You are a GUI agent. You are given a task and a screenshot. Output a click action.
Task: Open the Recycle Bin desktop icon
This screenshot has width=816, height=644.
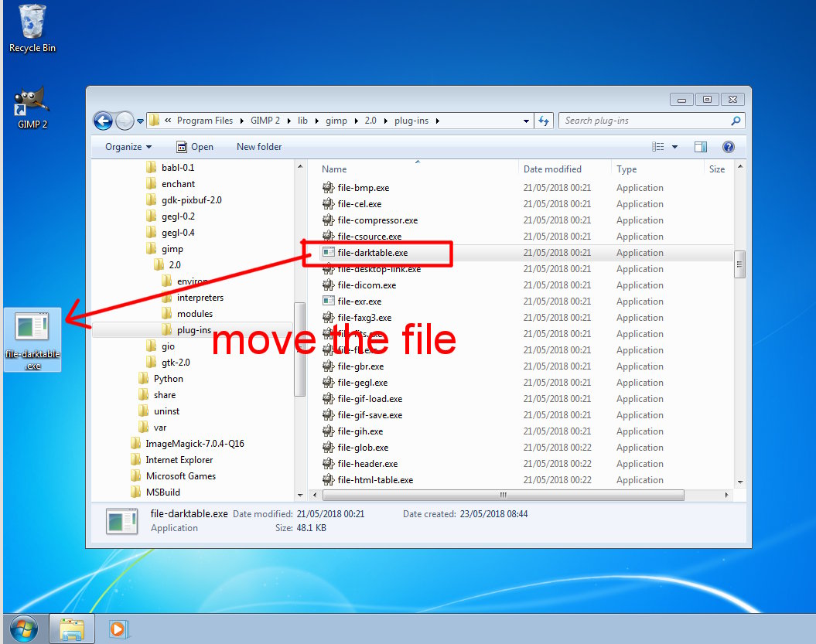(32, 29)
